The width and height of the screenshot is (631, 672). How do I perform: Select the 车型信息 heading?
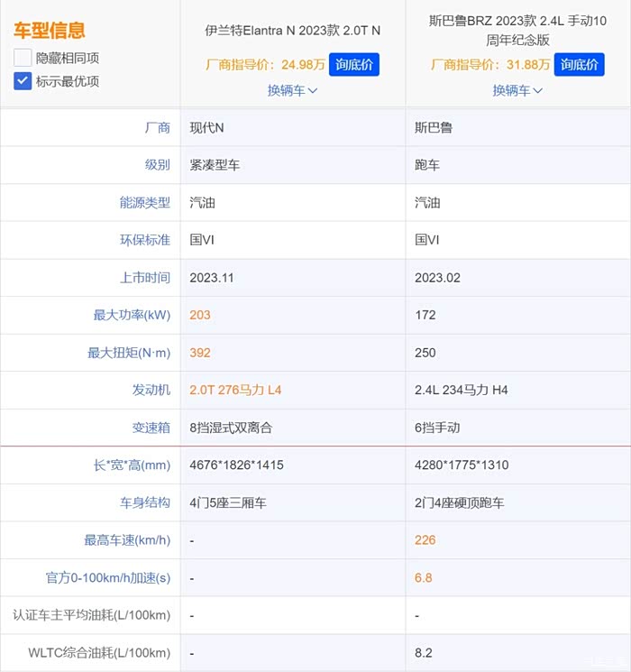click(50, 31)
